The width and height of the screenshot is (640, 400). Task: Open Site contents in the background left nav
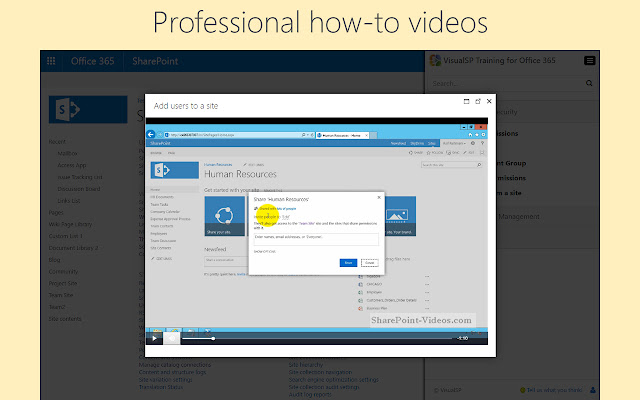coord(65,319)
